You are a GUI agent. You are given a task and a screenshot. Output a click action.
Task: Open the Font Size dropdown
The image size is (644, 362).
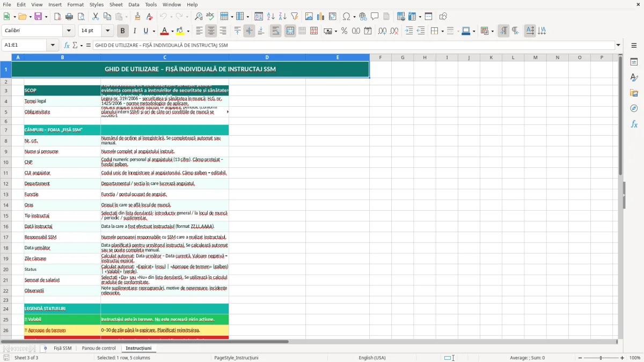(108, 31)
